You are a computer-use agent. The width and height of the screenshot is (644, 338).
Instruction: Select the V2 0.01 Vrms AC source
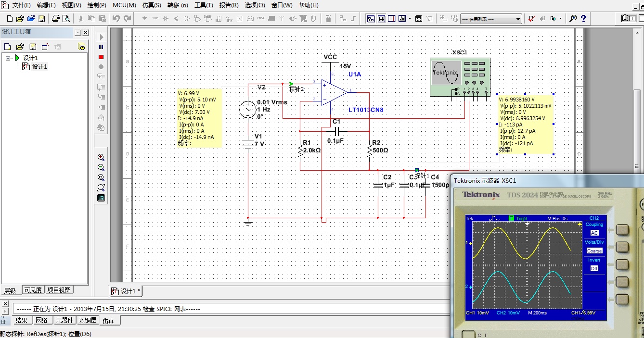[x=248, y=110]
